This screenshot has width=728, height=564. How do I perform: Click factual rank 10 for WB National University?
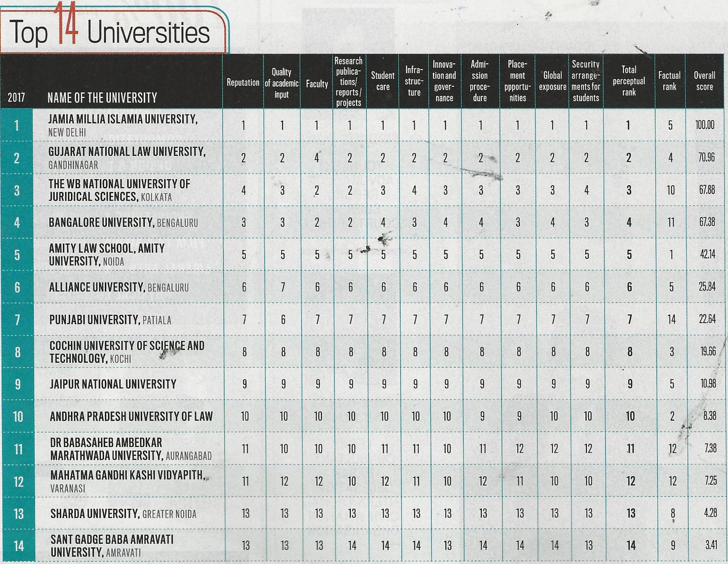pyautogui.click(x=671, y=190)
